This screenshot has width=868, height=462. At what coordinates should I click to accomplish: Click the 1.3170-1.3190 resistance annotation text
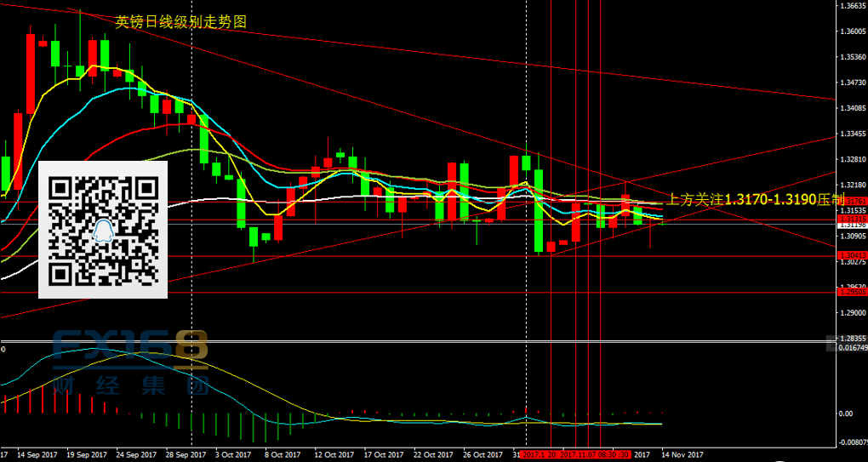(749, 200)
